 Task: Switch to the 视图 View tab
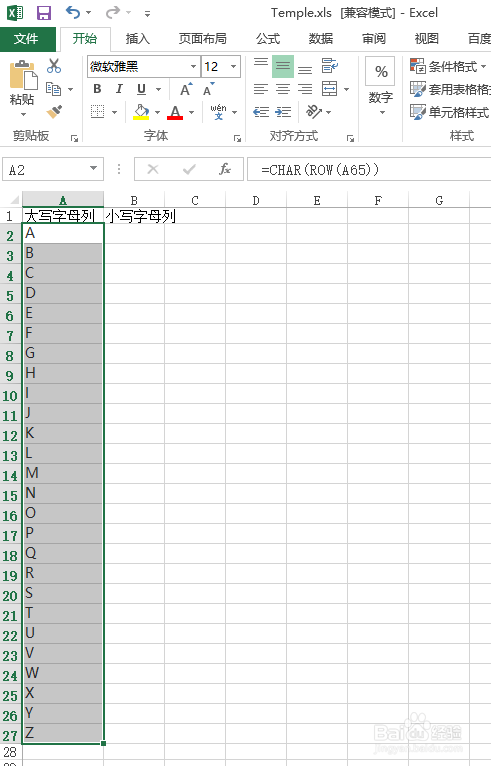click(x=427, y=39)
